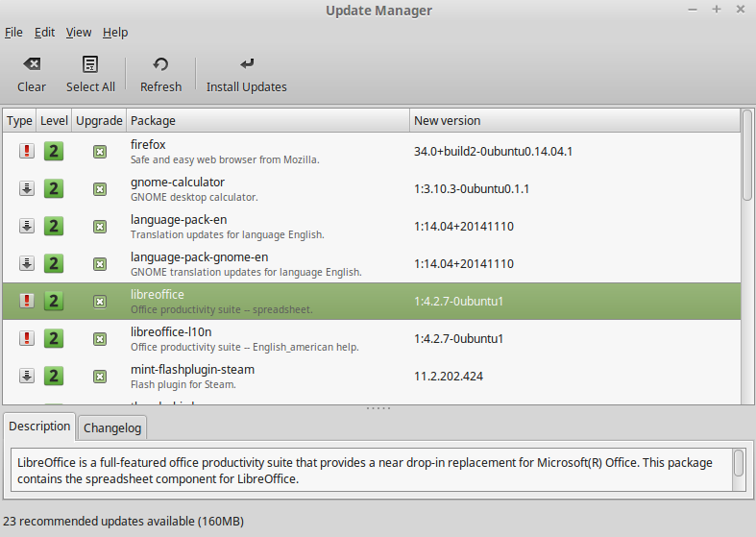Click the package list vertical scrollbar
The height and width of the screenshot is (537, 756).
(x=746, y=156)
